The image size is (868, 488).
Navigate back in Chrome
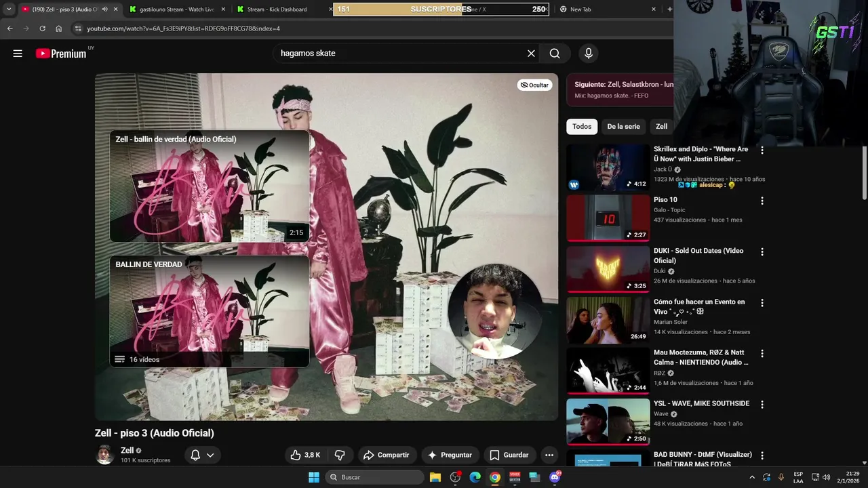(x=9, y=28)
